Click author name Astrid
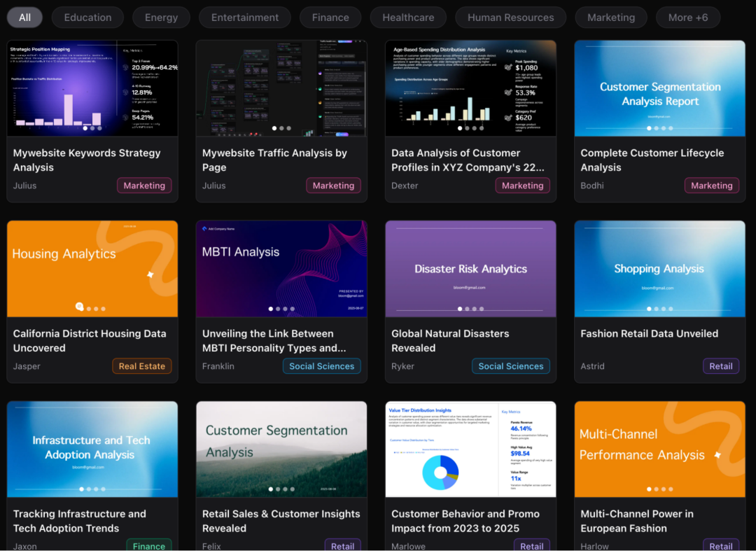Screen dimensions: 756x551 coord(592,366)
